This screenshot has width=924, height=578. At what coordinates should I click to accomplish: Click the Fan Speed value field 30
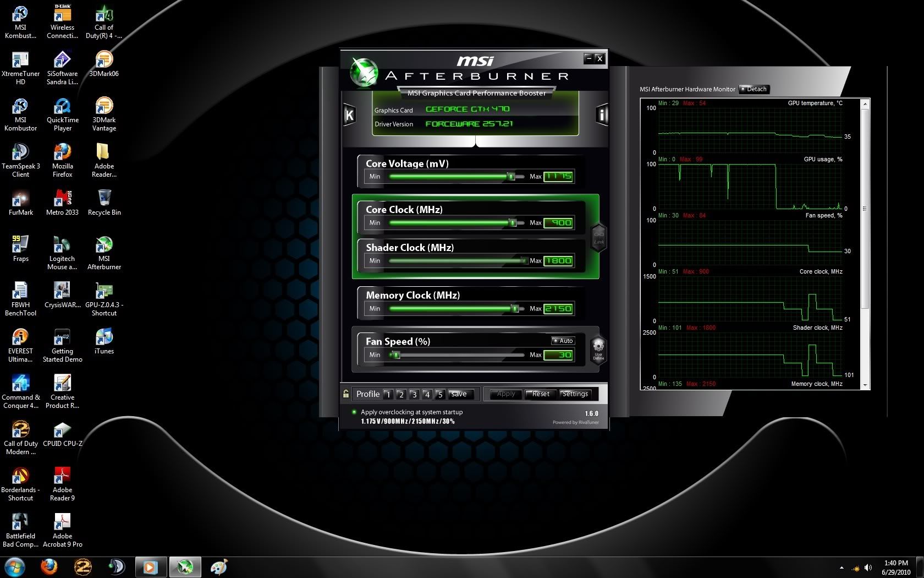[x=558, y=355]
